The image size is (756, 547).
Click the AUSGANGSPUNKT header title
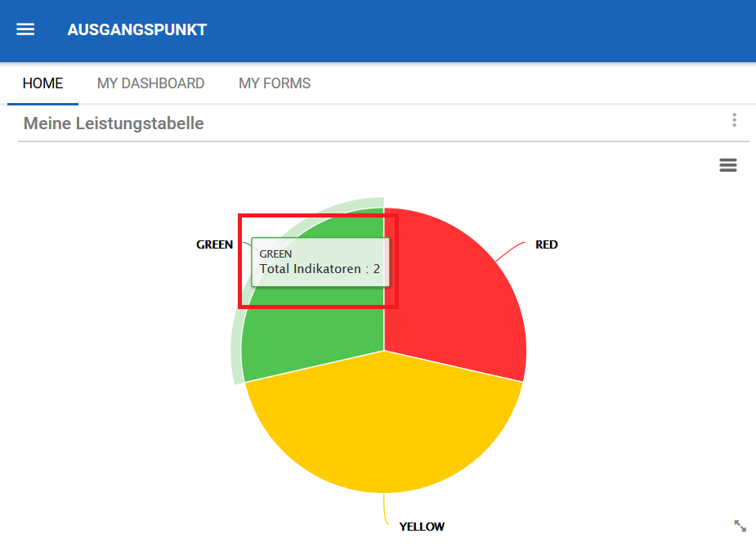click(137, 30)
